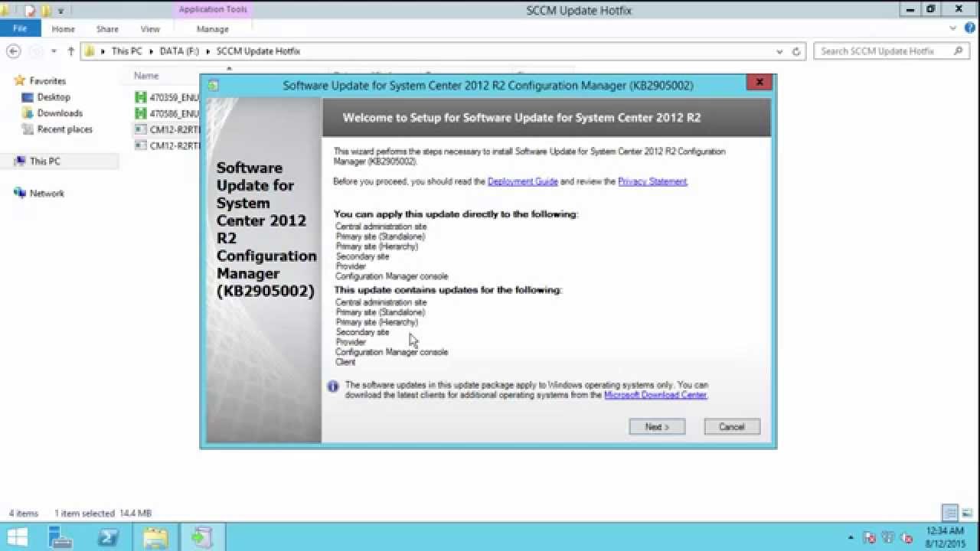Select Network in navigation pane
The image size is (980, 551).
tap(47, 194)
